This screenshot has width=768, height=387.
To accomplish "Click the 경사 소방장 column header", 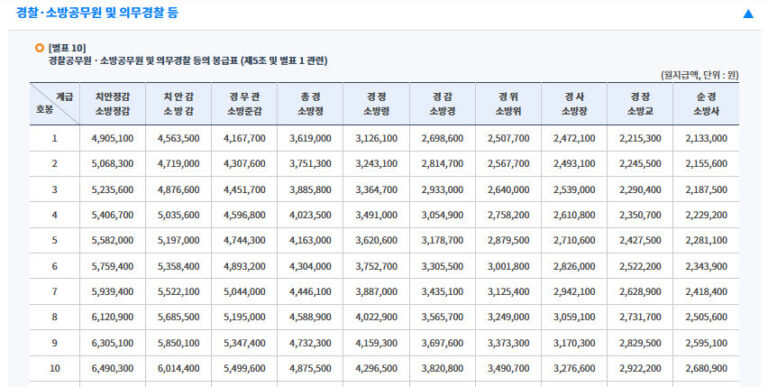I will point(574,104).
